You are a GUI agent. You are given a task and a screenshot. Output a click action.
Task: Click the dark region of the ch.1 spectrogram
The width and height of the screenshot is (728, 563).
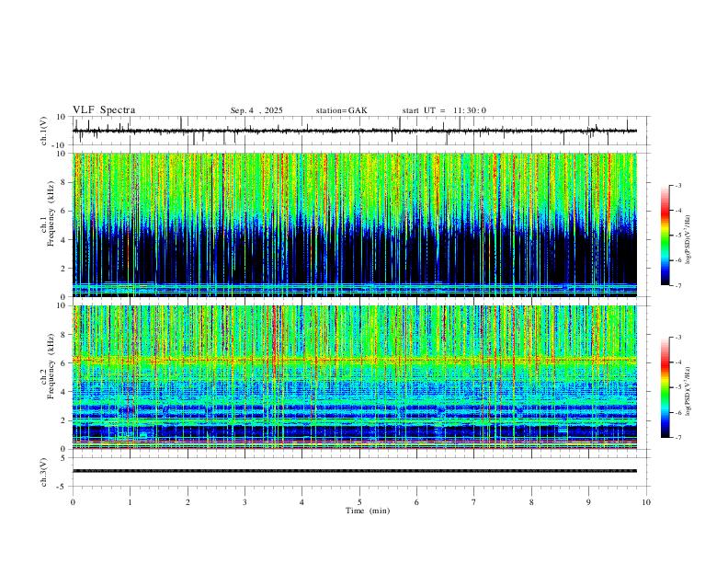(355, 258)
